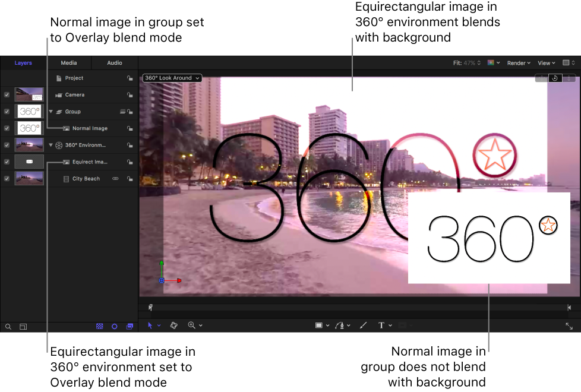Screen dimensions: 581x392
Task: Collapse the 360° Environment group triangle
Action: click(x=52, y=145)
